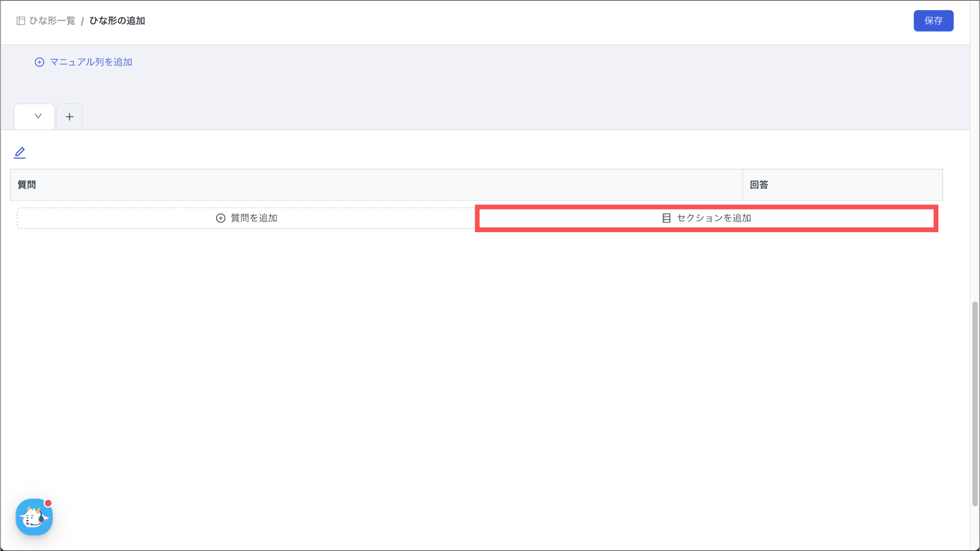Click the layout icon beside ひな形一覧

(21, 21)
